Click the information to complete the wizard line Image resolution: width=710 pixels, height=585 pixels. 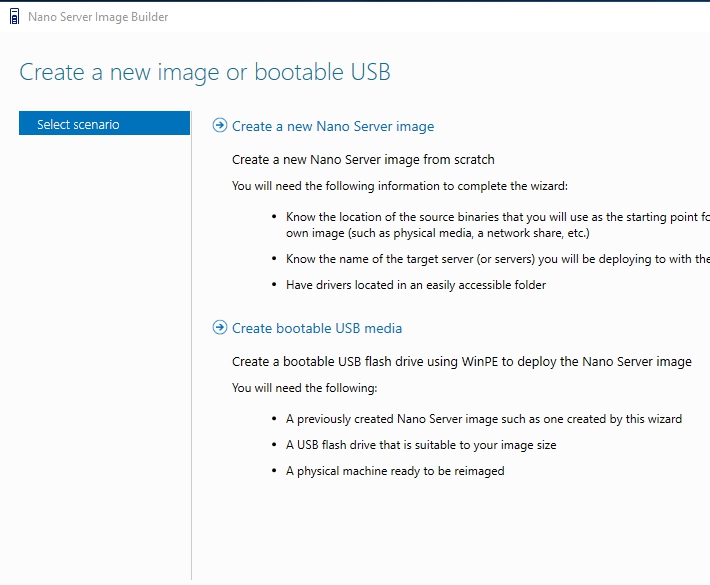pos(399,185)
